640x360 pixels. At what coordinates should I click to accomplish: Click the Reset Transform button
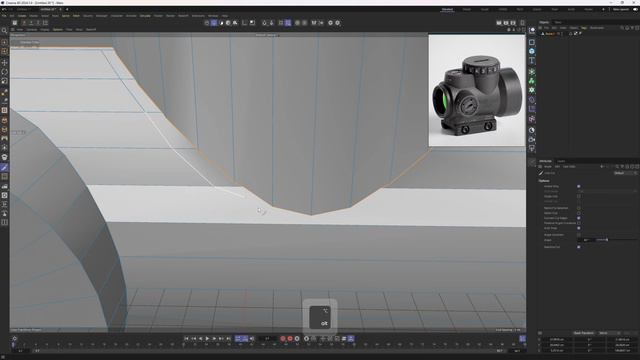584,333
